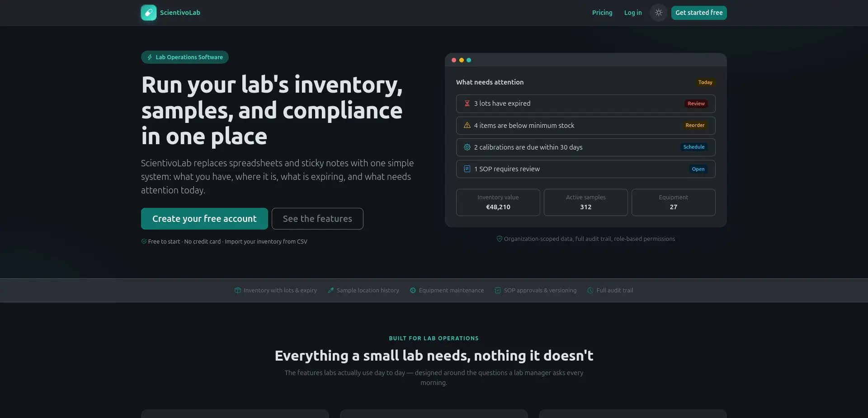Click 'Lab Operations Software' badge text
The height and width of the screenshot is (418, 868).
pyautogui.click(x=189, y=57)
